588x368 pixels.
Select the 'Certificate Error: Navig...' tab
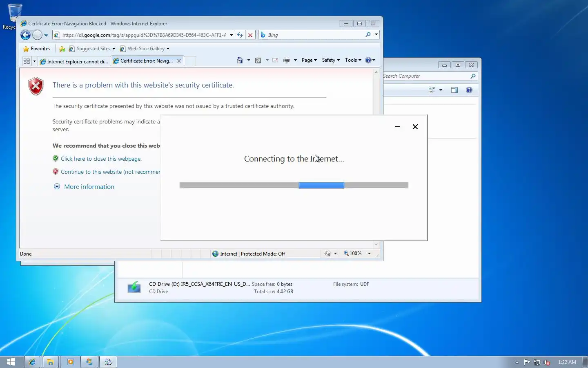tap(143, 61)
